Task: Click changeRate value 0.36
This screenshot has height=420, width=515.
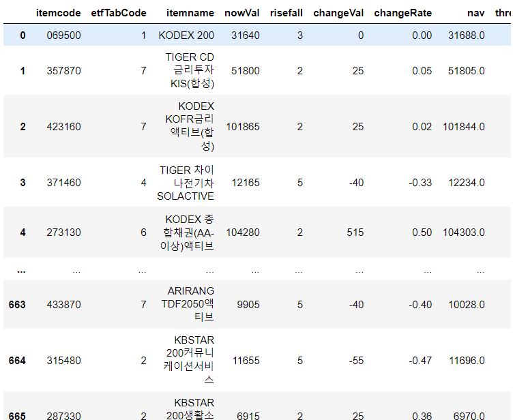Action: 422,416
